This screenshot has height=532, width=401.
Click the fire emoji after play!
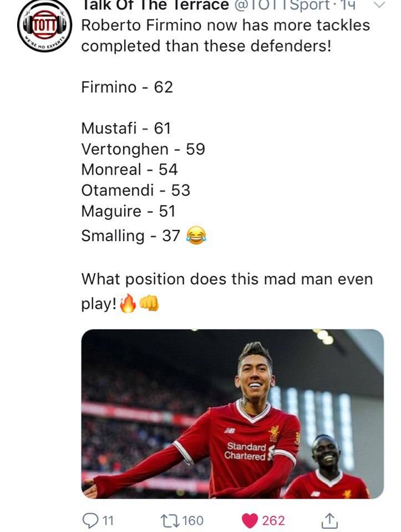pos(128,303)
